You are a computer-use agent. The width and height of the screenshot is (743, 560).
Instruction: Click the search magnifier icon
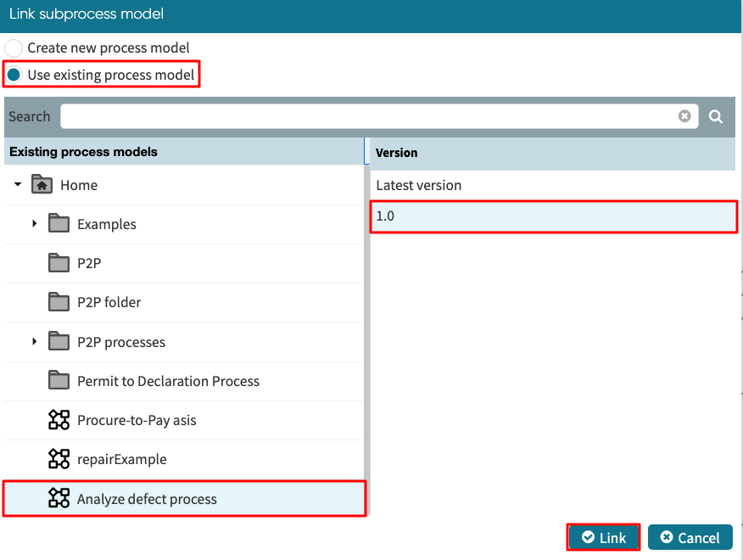point(716,117)
